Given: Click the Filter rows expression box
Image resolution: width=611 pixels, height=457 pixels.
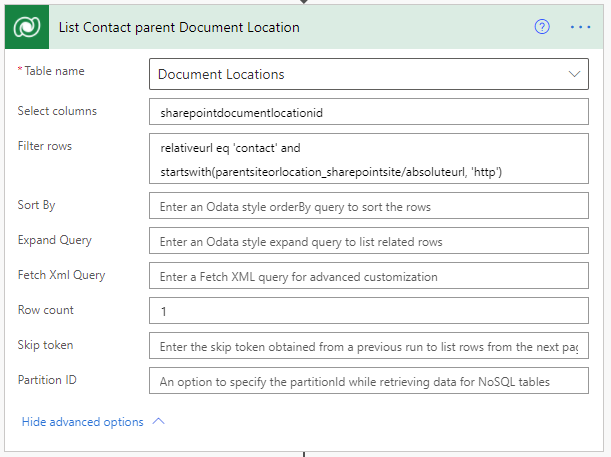Looking at the screenshot, I should (368, 160).
